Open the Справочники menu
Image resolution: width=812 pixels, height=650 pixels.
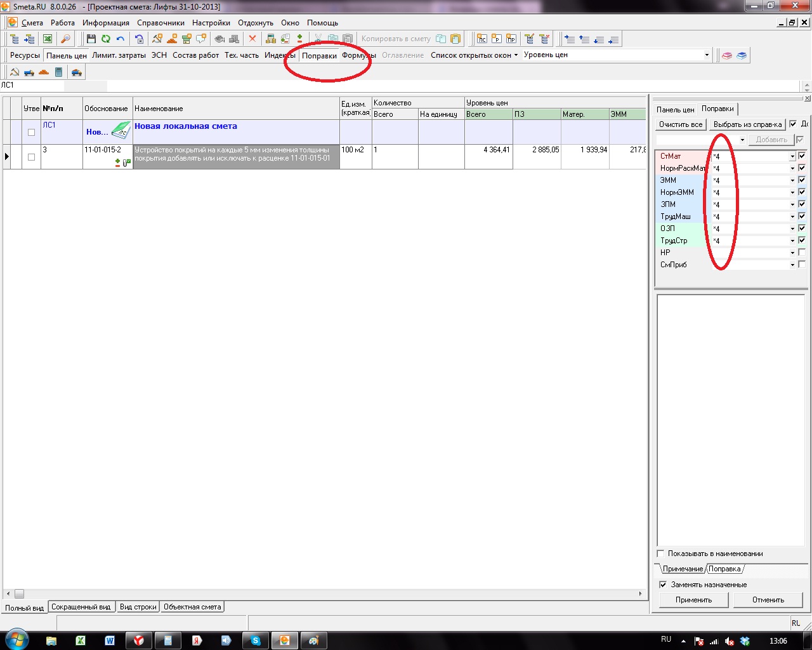click(x=160, y=23)
